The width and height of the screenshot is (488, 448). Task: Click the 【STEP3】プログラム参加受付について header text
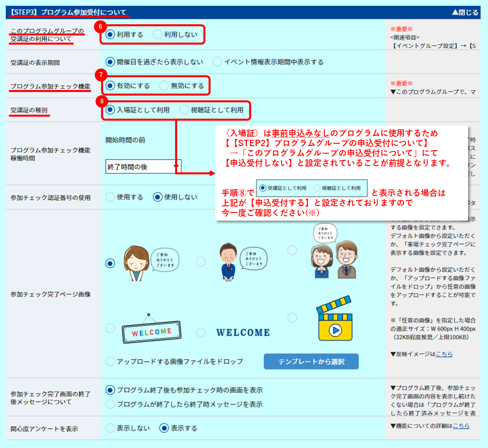[x=68, y=12]
